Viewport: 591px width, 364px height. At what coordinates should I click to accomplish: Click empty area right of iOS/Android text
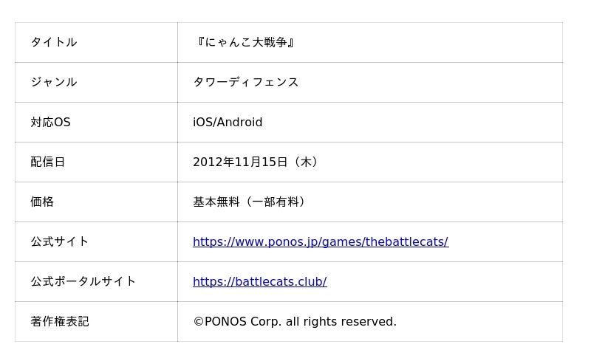[413, 122]
